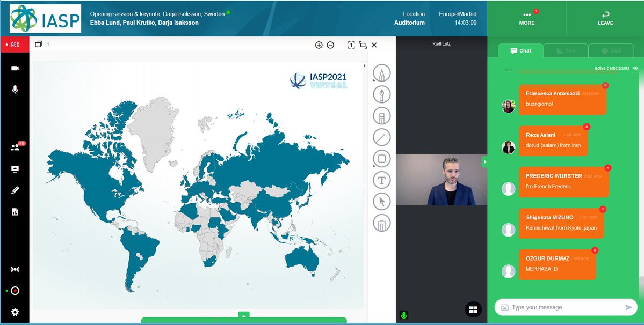The height and width of the screenshot is (325, 644).
Task: Open the MORE options menu
Action: pos(526,18)
